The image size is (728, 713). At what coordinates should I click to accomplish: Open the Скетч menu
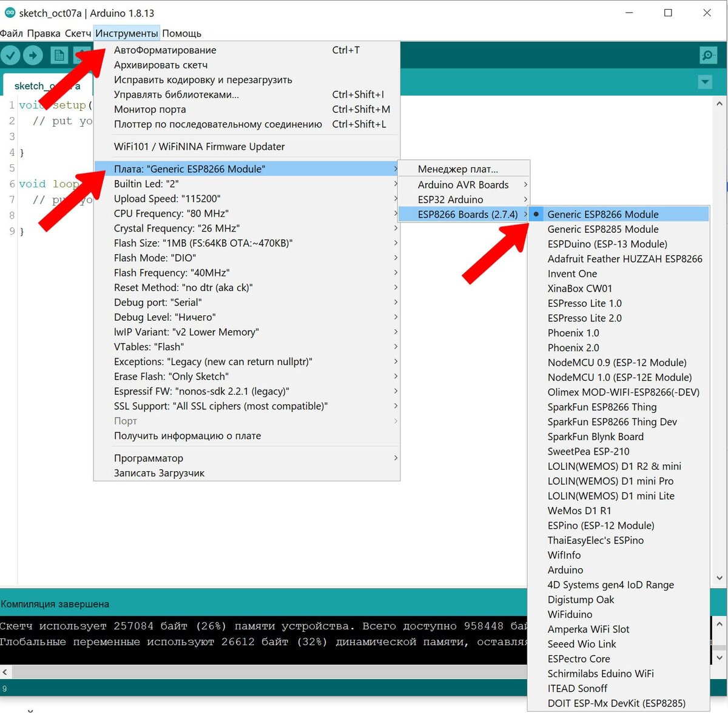78,33
